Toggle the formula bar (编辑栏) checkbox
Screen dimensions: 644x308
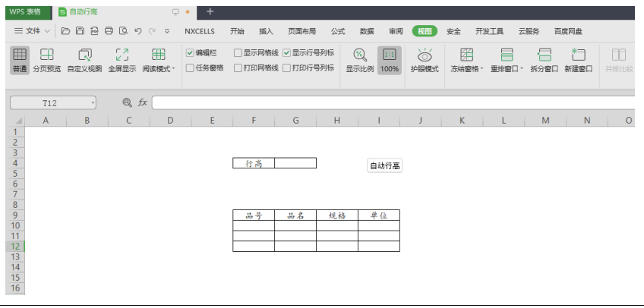tap(190, 53)
